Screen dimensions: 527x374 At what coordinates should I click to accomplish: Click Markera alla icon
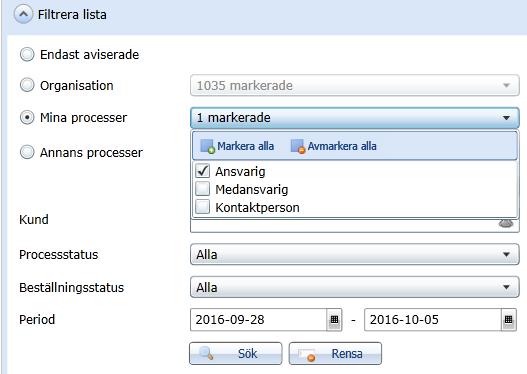coord(207,147)
